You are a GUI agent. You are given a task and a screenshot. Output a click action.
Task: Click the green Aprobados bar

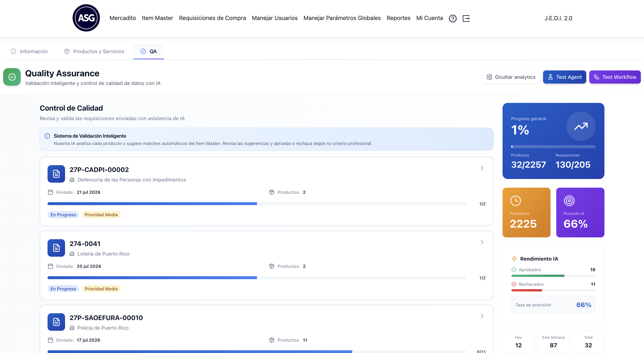[538, 276]
